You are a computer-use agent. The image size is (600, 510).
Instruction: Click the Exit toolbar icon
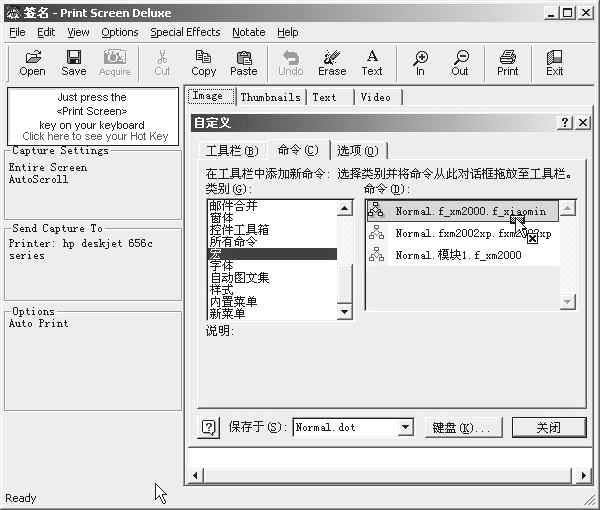(554, 63)
